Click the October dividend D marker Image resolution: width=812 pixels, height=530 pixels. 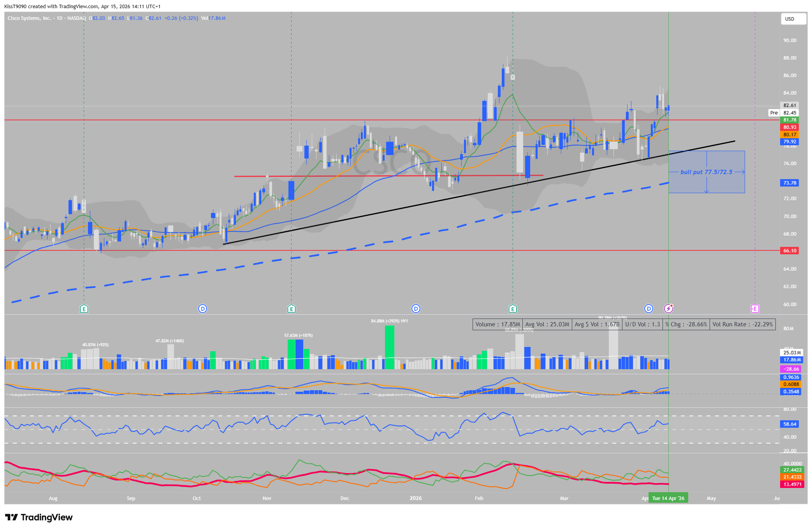pos(202,309)
